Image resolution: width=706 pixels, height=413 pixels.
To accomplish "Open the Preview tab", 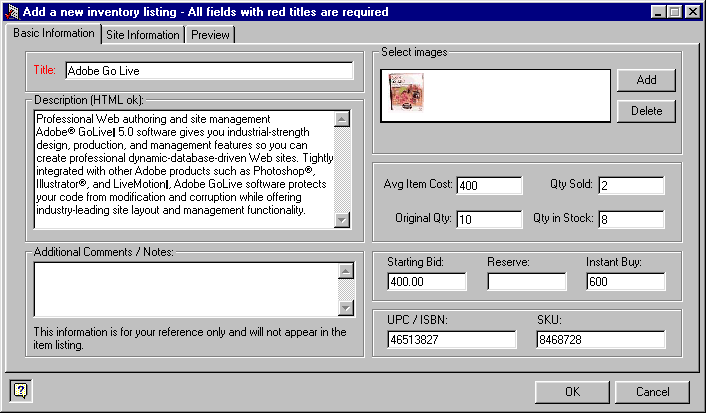I will pos(210,35).
